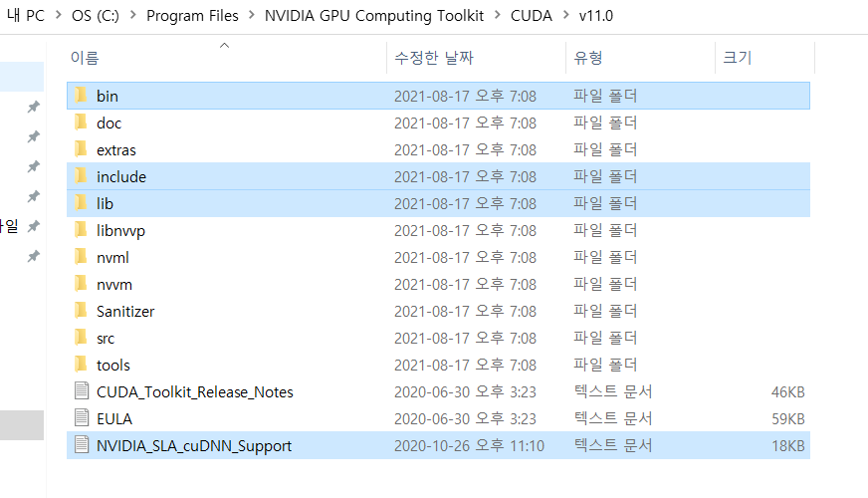
Task: Select the doc folder icon
Action: (81, 123)
